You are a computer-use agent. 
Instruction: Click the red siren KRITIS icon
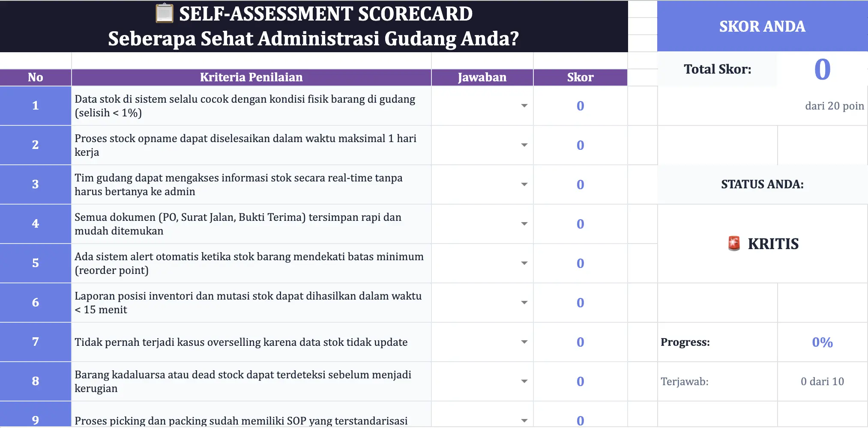pyautogui.click(x=734, y=244)
